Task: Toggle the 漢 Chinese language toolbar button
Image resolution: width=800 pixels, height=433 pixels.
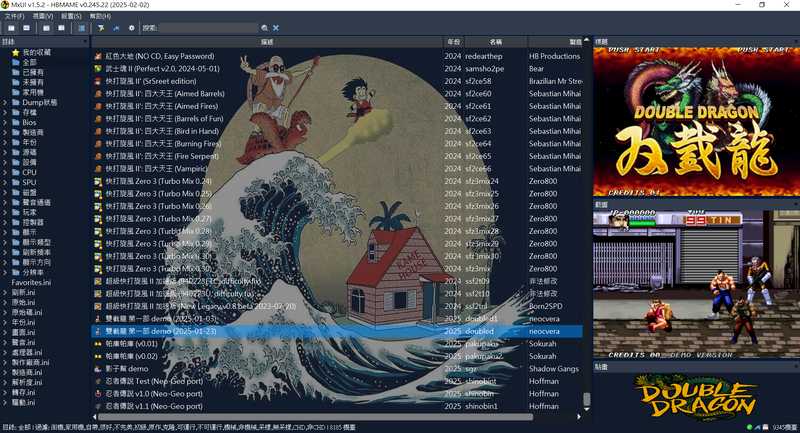Action: [x=82, y=28]
